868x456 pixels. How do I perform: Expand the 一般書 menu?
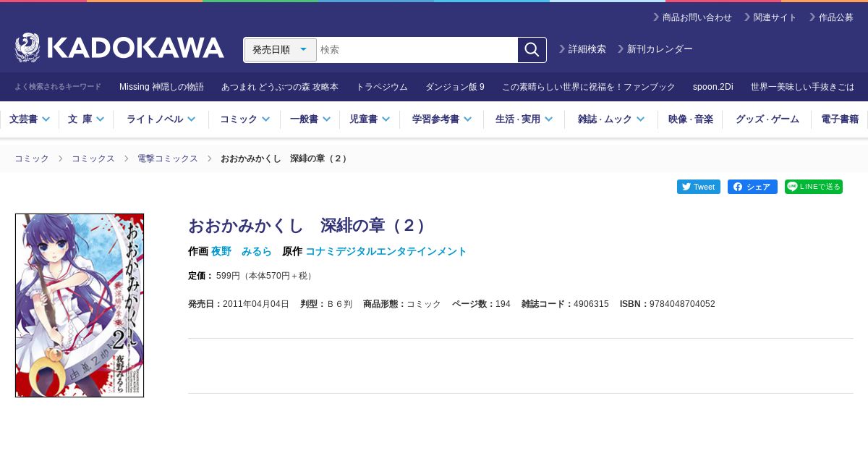pyautogui.click(x=310, y=119)
